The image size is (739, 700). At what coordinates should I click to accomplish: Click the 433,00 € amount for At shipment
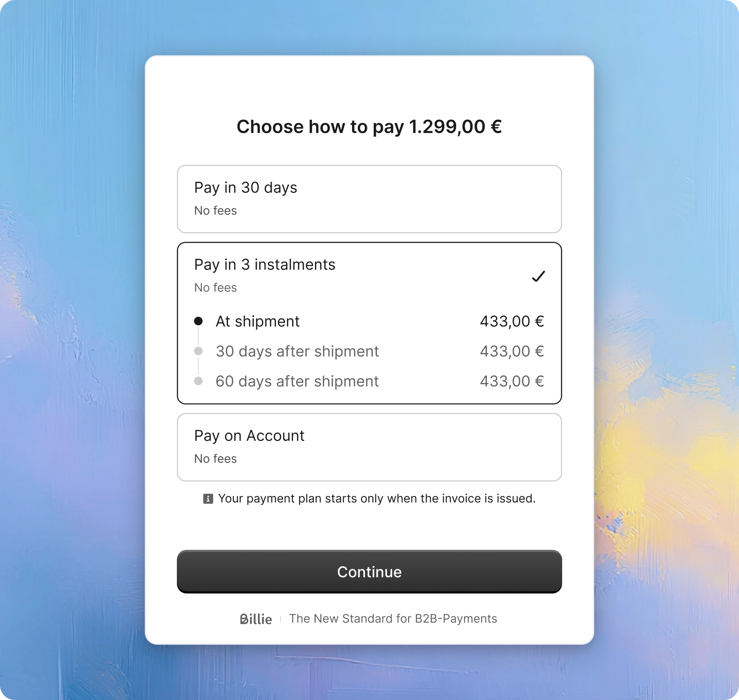512,321
